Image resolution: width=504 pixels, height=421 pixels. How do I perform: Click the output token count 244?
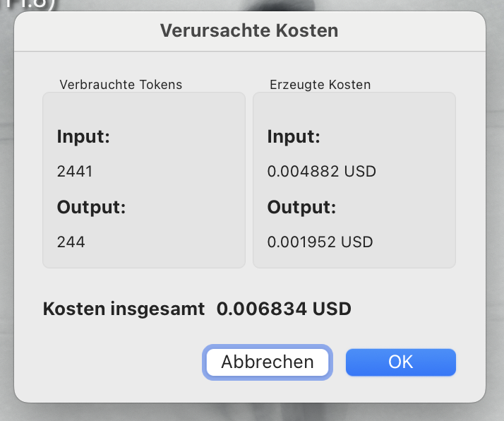tap(71, 242)
